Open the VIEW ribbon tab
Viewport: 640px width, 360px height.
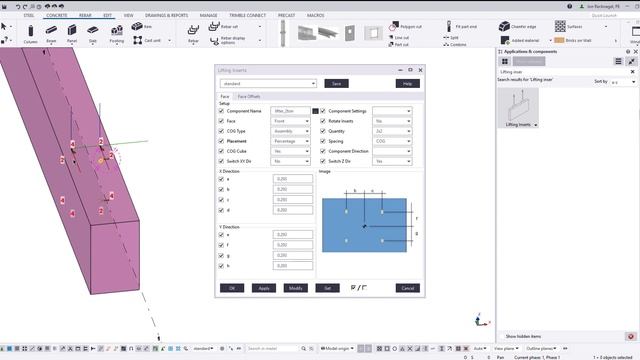[129, 15]
